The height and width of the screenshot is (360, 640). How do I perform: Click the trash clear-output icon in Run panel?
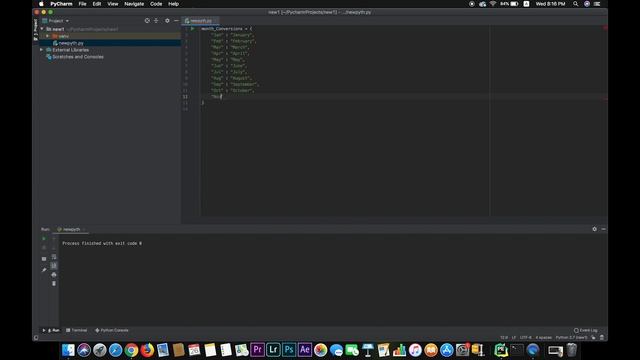coord(54,283)
